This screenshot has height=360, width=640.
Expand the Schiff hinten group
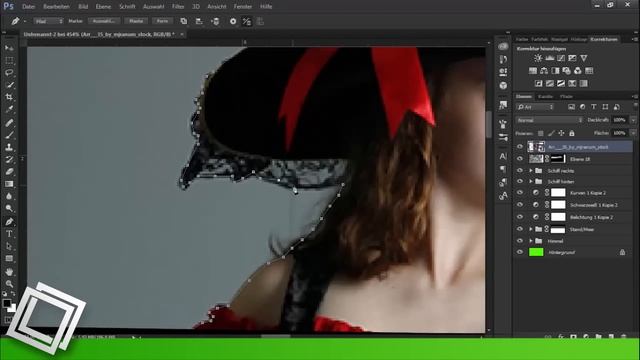tap(531, 181)
